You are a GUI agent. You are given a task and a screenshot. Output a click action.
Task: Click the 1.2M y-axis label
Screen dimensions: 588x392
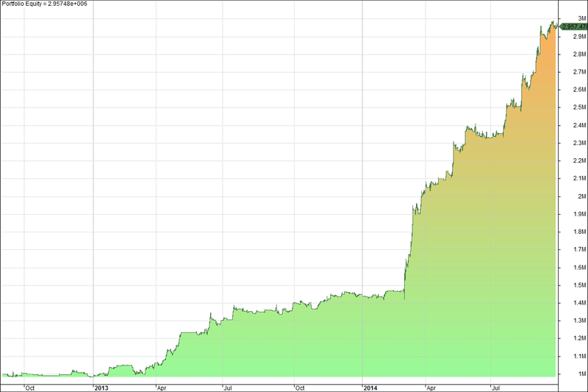tap(580, 338)
